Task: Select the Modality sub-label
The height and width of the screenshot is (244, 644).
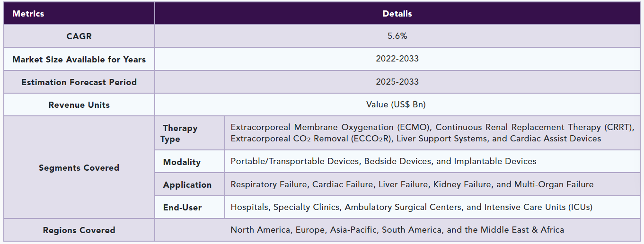Action: (x=182, y=162)
